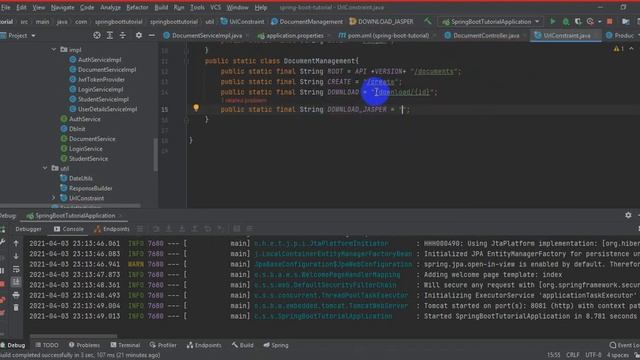Open the Build tool window

tap(242, 345)
